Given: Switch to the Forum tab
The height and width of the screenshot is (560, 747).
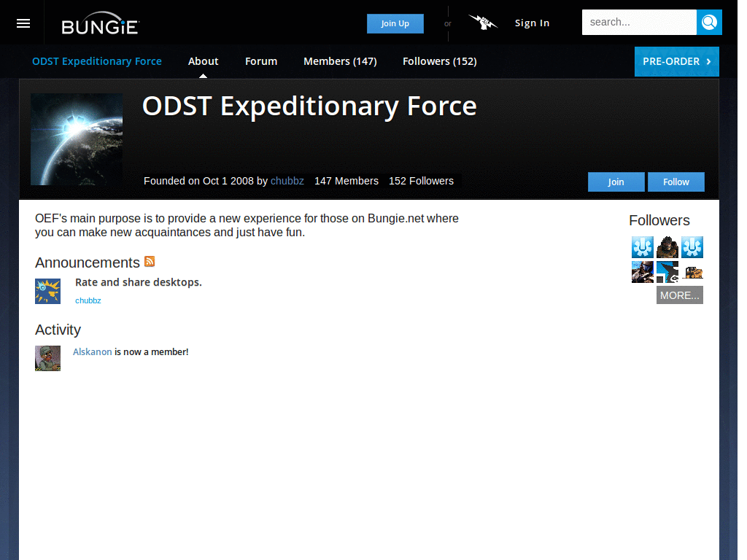Looking at the screenshot, I should tap(261, 61).
